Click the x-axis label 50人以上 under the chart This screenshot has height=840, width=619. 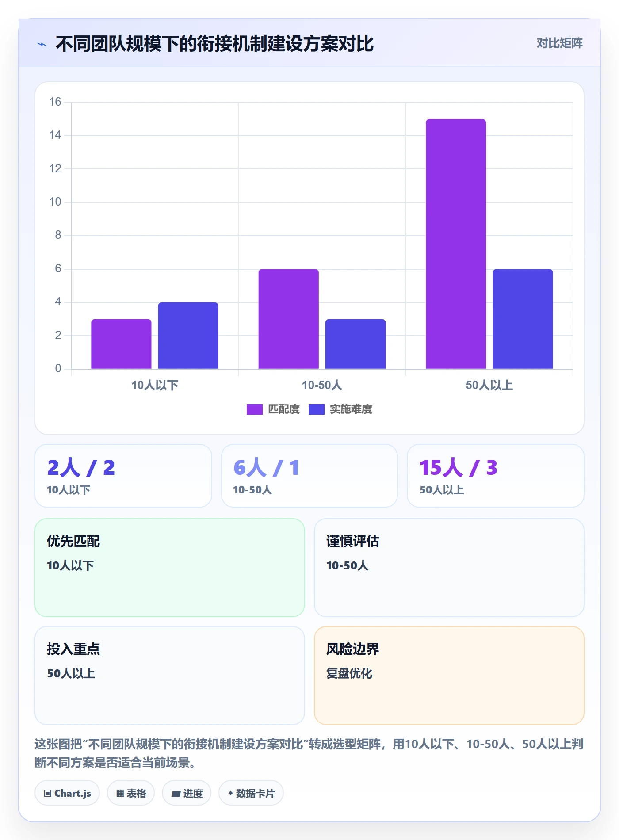coord(489,385)
